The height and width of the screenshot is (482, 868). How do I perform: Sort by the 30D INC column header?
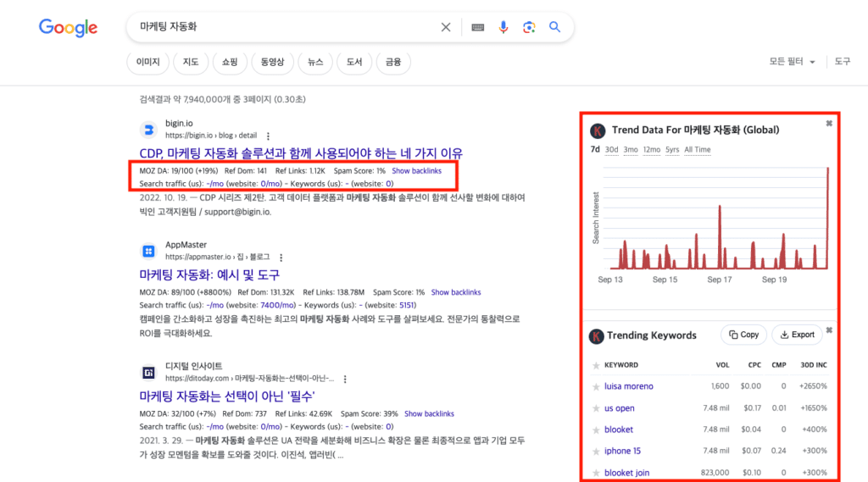tap(814, 365)
